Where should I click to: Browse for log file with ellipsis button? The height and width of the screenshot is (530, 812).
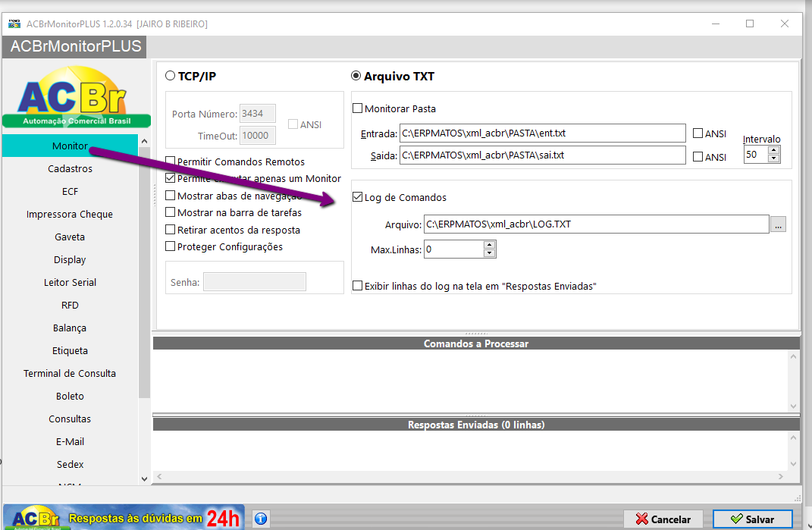click(778, 224)
